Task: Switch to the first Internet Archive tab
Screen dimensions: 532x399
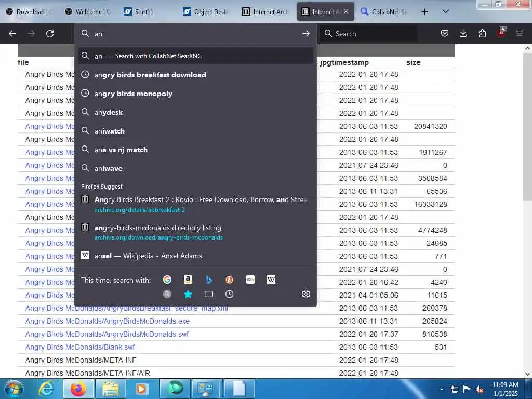Action: tap(265, 12)
